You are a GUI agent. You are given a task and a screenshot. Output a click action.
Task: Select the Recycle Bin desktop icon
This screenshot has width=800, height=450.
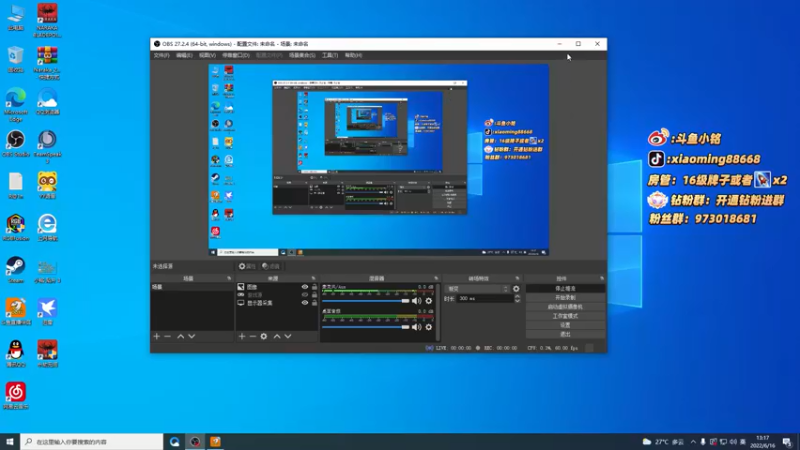click(16, 59)
